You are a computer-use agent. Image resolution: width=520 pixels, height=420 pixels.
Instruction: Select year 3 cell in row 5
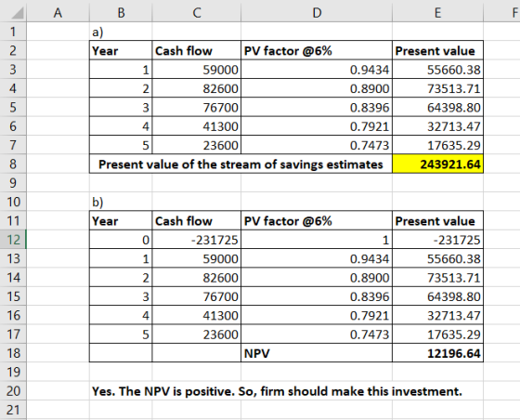click(x=121, y=108)
